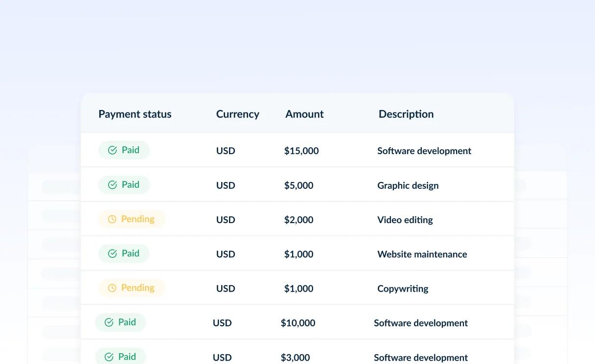The height and width of the screenshot is (364, 595).
Task: Select the $3,000 amount cell
Action: [296, 358]
